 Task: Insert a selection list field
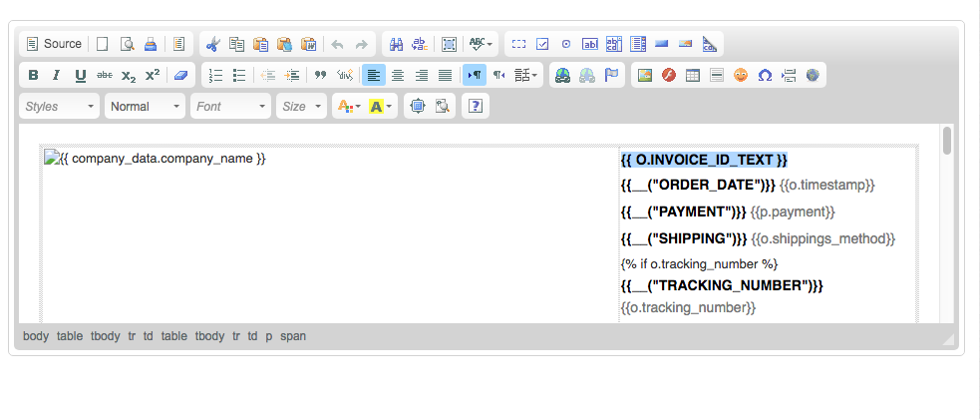[x=637, y=44]
